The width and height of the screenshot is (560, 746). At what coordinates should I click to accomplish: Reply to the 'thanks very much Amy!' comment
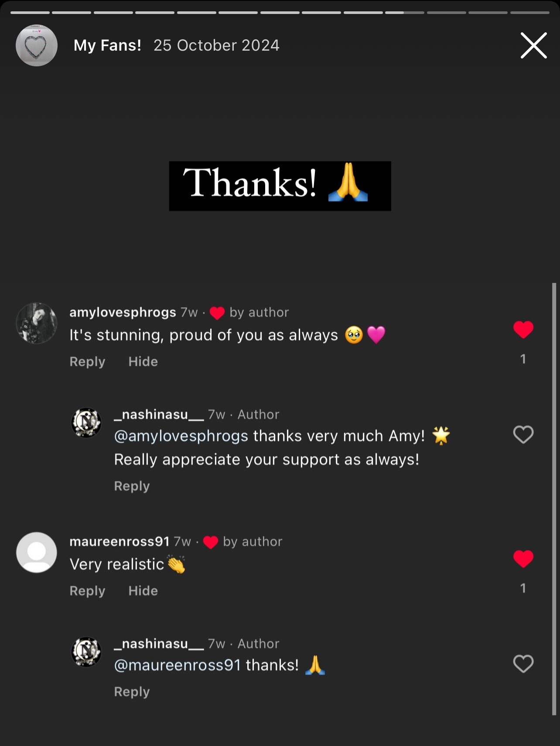pos(132,486)
